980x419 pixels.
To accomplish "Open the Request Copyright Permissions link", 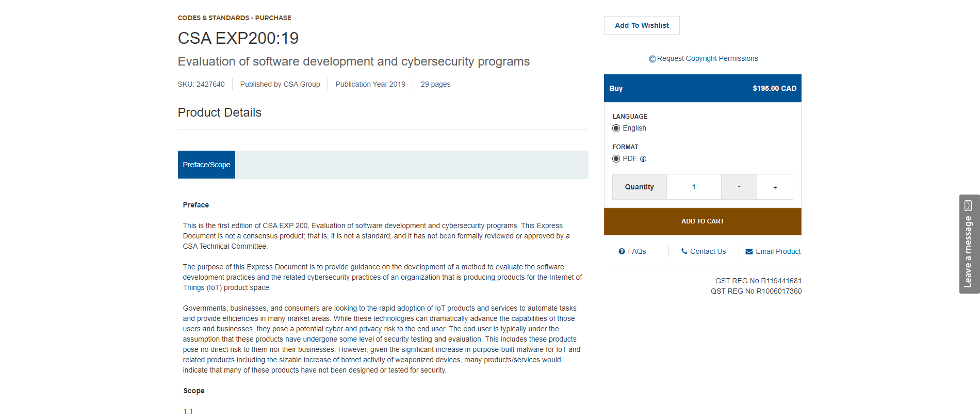I will (707, 58).
